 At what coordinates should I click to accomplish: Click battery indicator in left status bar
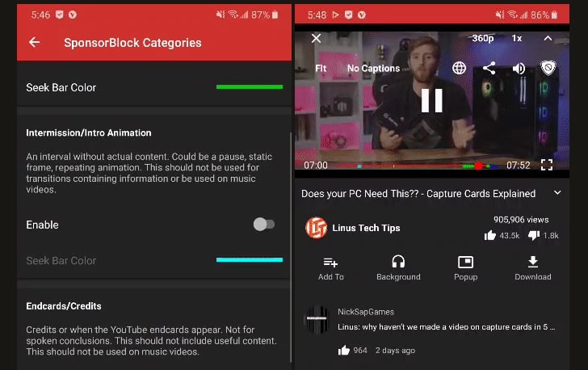pos(275,15)
